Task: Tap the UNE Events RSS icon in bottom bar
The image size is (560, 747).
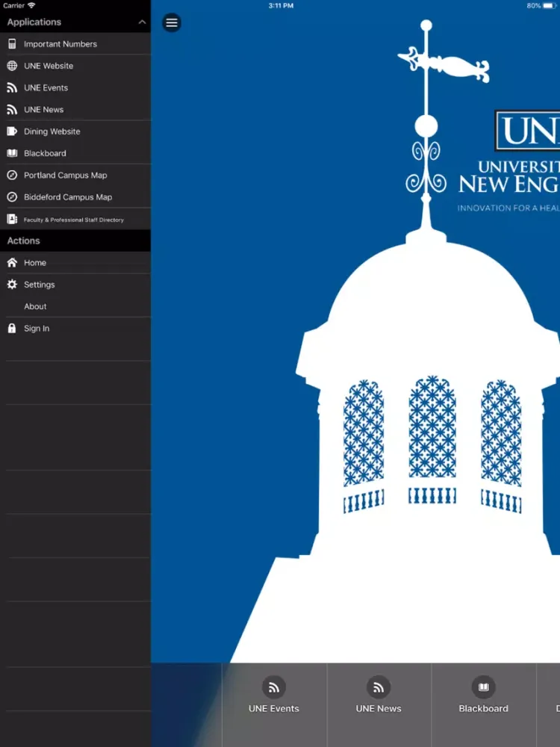Action: coord(274,687)
